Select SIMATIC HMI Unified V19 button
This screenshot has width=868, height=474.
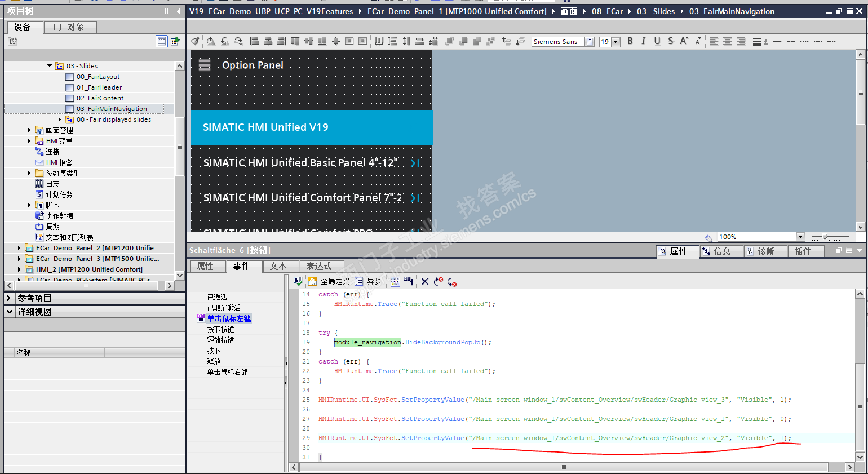[311, 127]
